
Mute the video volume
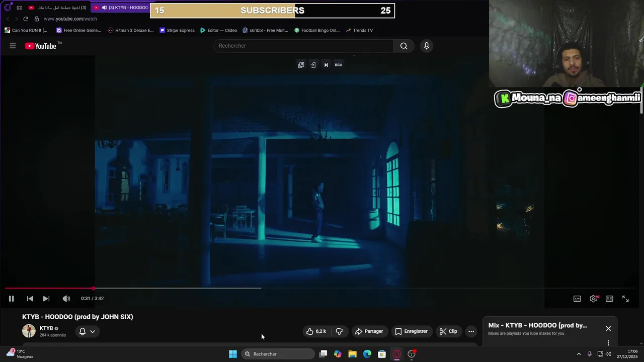tap(66, 299)
